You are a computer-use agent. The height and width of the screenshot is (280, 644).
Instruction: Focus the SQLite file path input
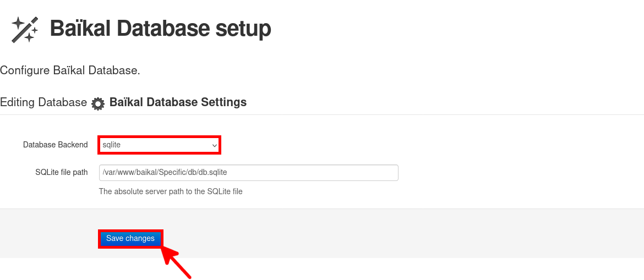248,173
